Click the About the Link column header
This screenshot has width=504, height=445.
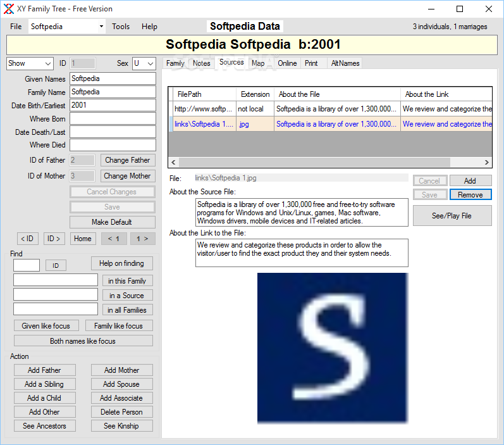(446, 94)
